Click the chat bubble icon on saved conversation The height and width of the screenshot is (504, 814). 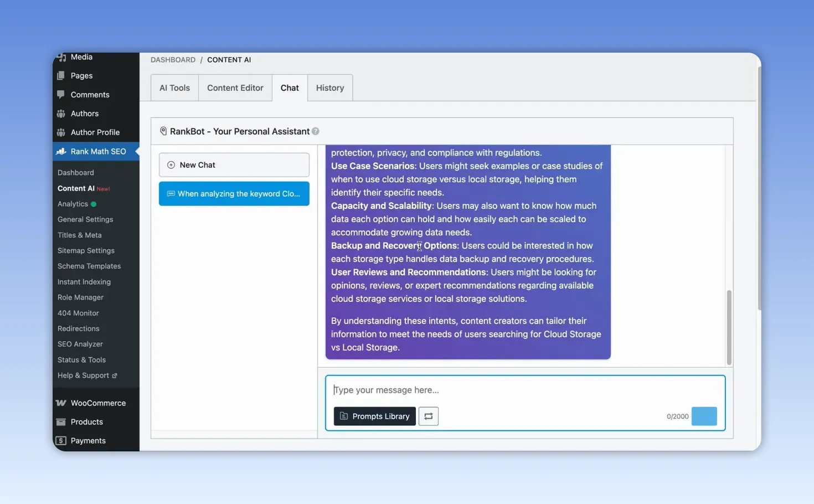[171, 194]
